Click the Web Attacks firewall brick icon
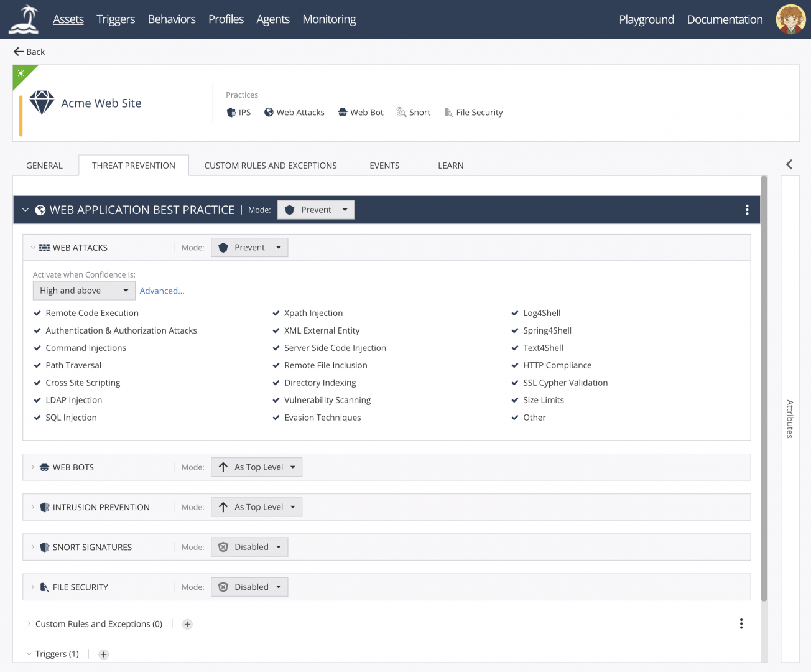Viewport: 811px width, 672px height. [x=44, y=248]
